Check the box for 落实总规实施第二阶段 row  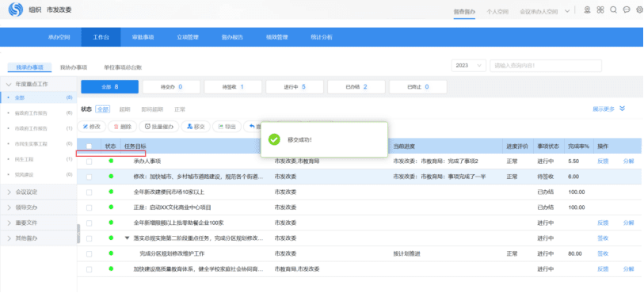(x=90, y=238)
